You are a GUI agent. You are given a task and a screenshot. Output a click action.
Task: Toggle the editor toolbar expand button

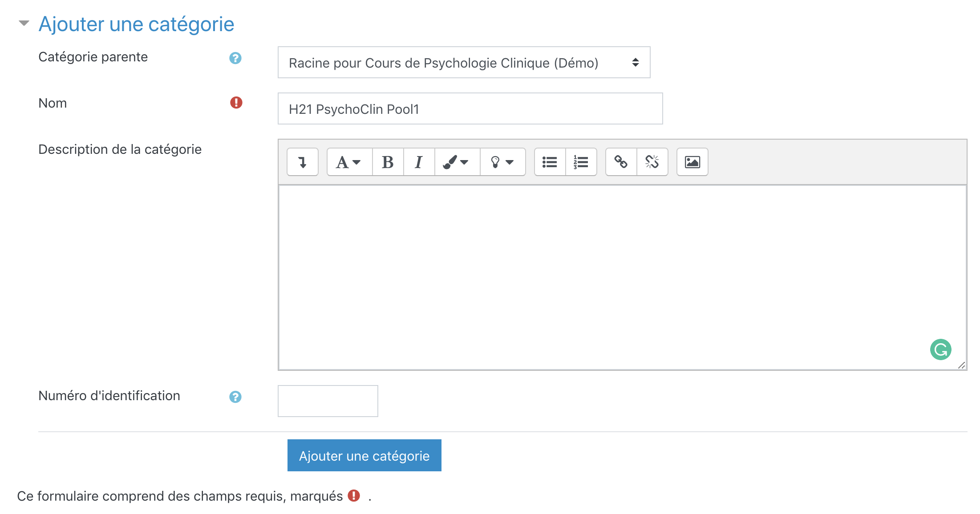point(303,162)
